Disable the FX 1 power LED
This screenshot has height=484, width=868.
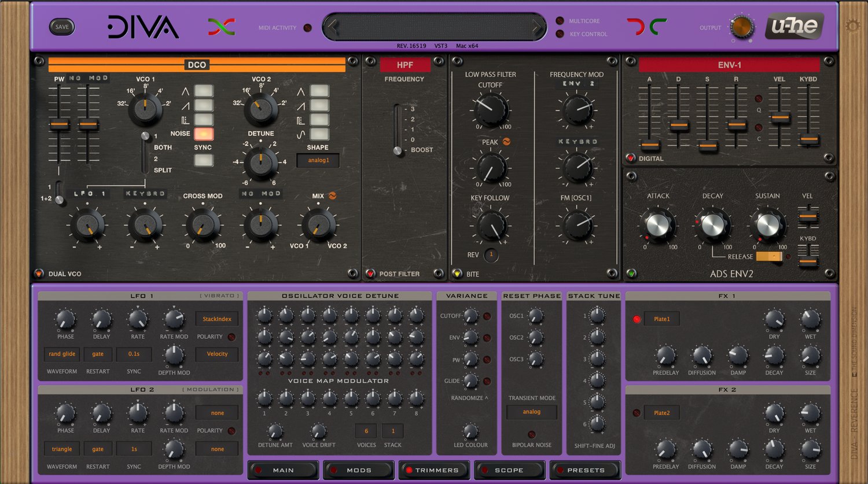(637, 319)
